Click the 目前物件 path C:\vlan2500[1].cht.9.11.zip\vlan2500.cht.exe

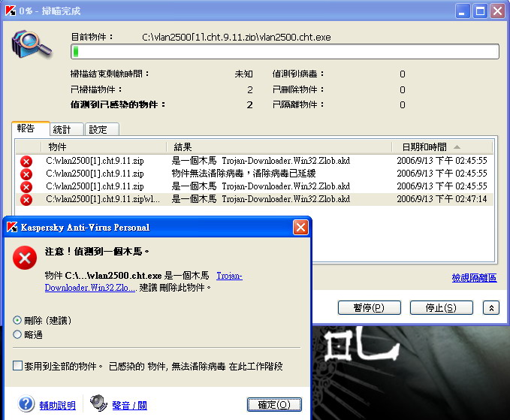click(237, 37)
